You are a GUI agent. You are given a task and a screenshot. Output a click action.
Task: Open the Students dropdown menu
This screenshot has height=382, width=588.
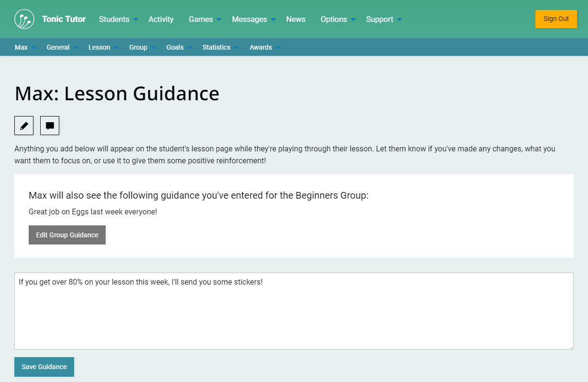click(x=118, y=19)
